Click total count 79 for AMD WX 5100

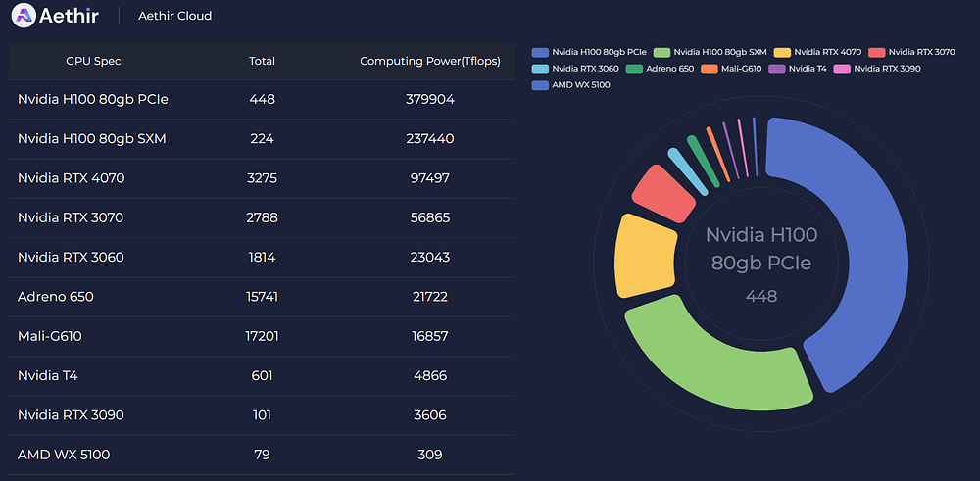click(262, 455)
